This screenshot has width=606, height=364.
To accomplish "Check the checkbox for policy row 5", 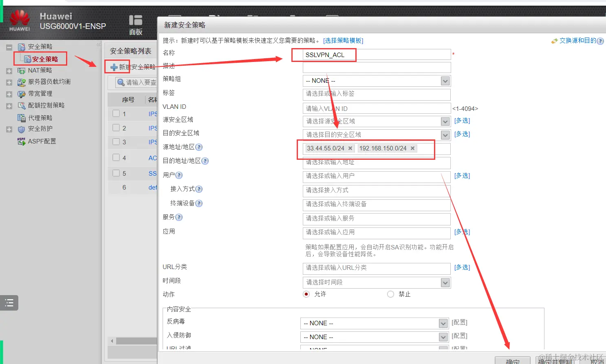I will click(x=116, y=173).
